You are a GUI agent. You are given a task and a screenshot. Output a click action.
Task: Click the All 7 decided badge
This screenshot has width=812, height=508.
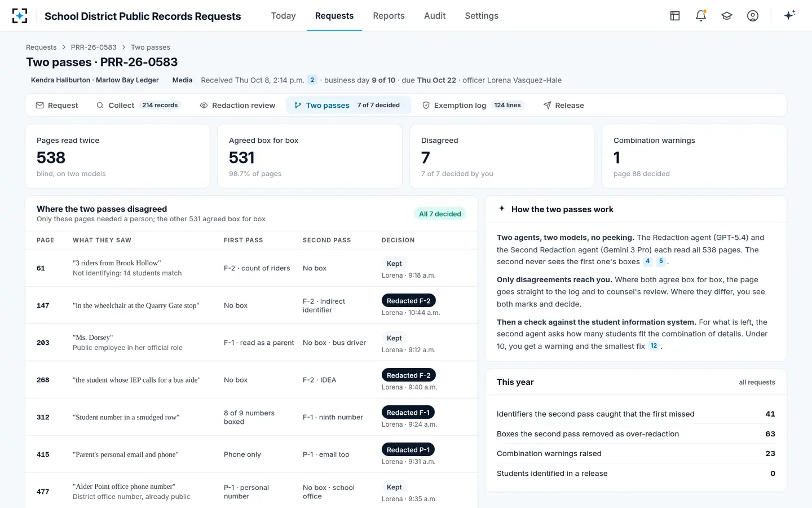pos(440,214)
